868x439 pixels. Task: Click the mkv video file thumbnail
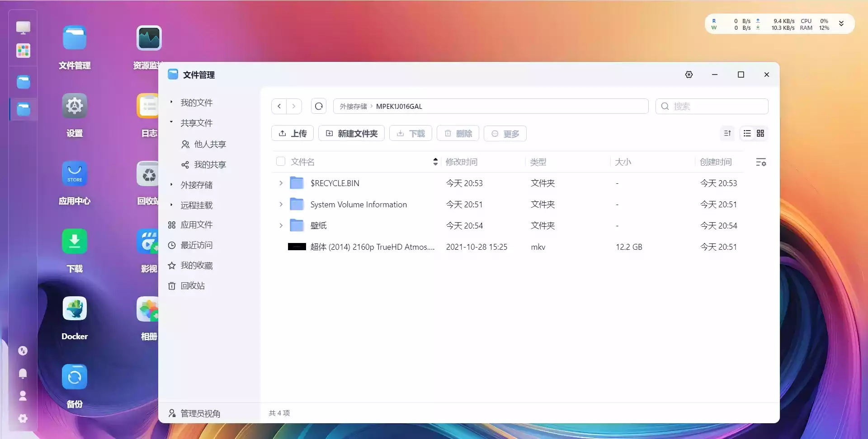click(297, 247)
